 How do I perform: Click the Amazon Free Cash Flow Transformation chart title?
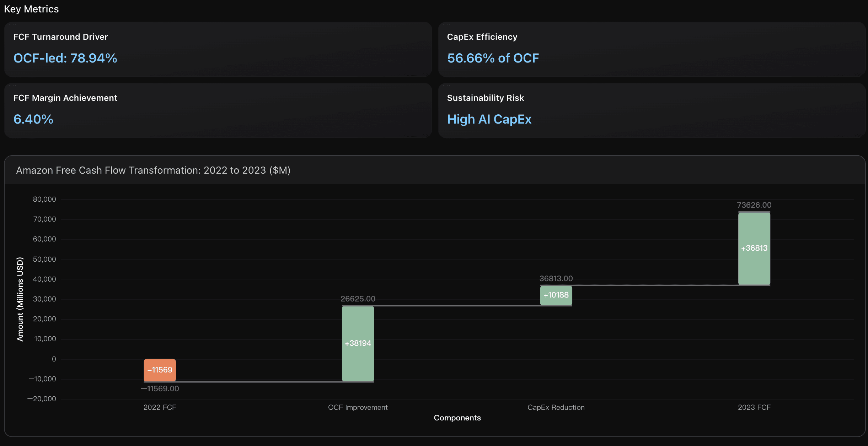[x=153, y=170]
